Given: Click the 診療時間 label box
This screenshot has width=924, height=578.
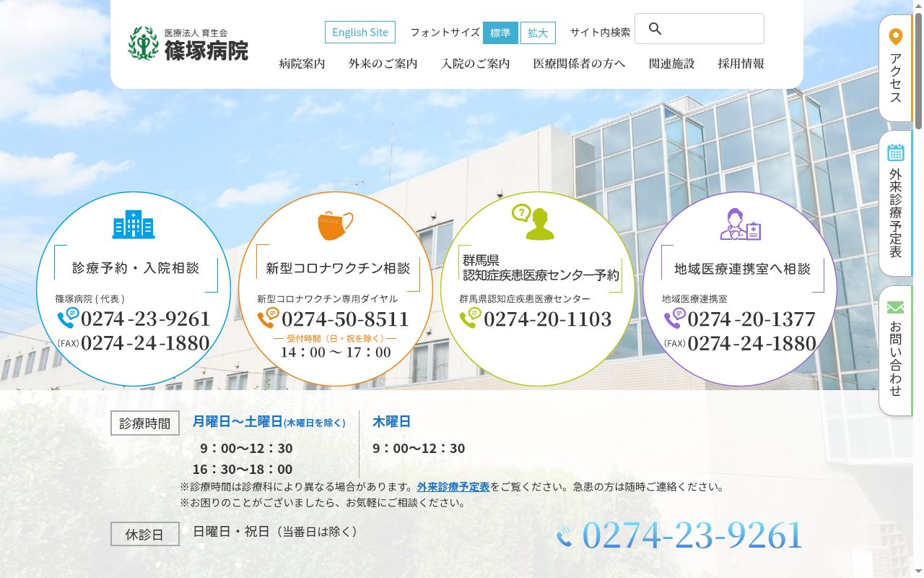Looking at the screenshot, I should click(x=145, y=423).
